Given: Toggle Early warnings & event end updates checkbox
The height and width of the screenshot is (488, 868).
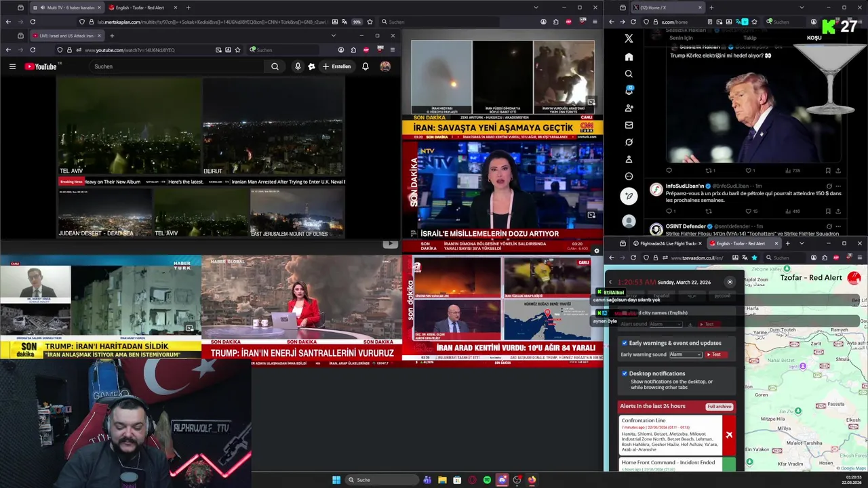Looking at the screenshot, I should pos(625,343).
